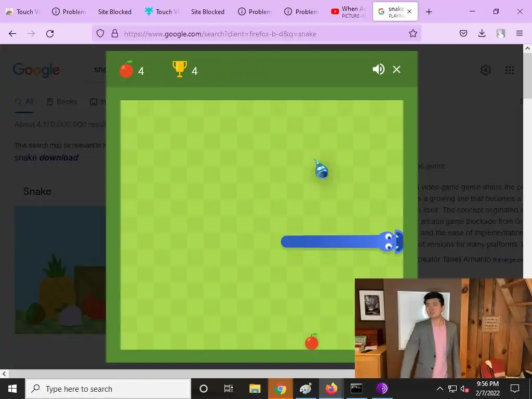This screenshot has width=532, height=399.
Task: Switch to second Site Blocked tab
Action: [x=208, y=12]
